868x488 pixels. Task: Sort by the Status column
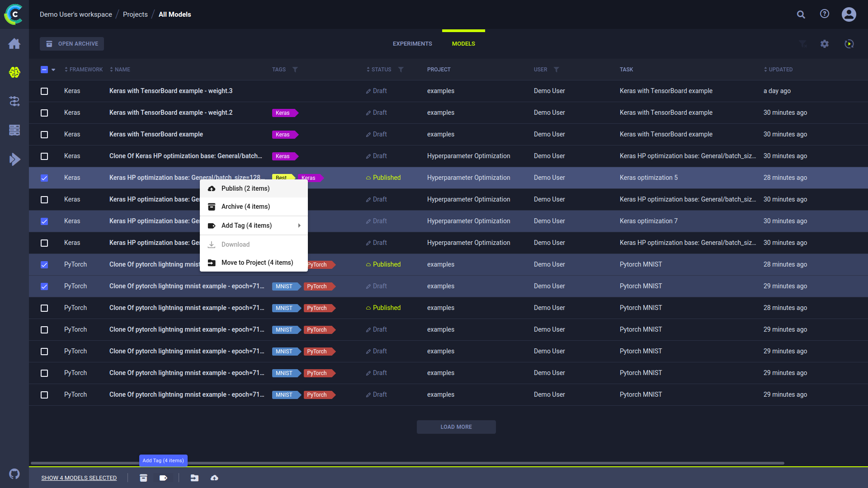[x=379, y=70]
